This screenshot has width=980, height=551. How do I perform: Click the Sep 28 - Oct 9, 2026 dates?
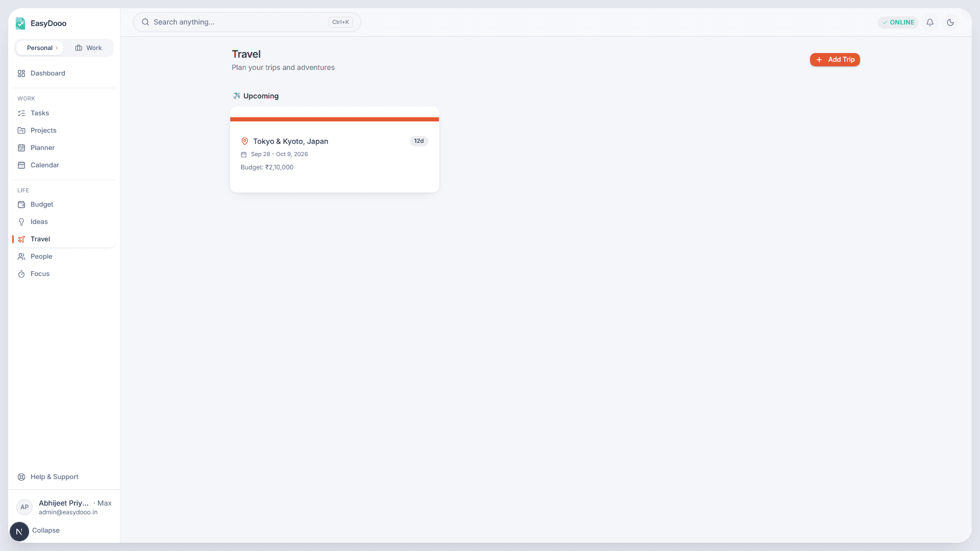pyautogui.click(x=279, y=155)
